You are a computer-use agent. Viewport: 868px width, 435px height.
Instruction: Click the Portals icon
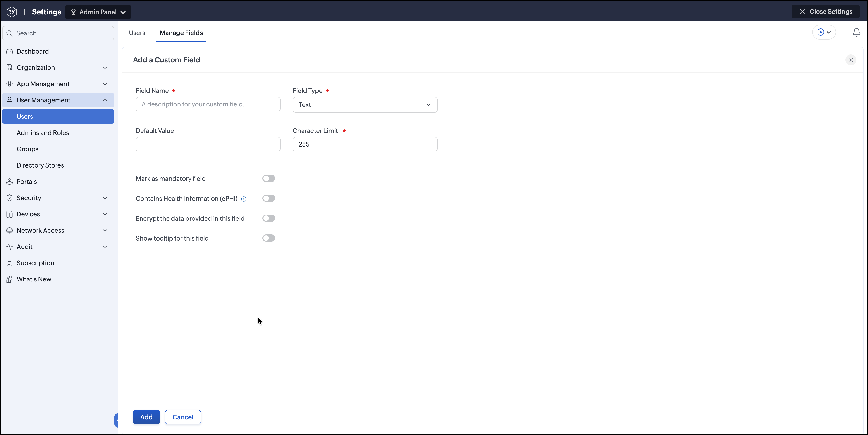pos(10,182)
